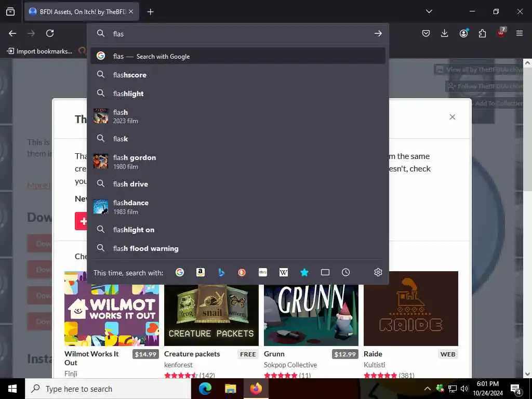The width and height of the screenshot is (532, 399).
Task: Pick the flash 2023 film suggestion
Action: click(x=238, y=116)
